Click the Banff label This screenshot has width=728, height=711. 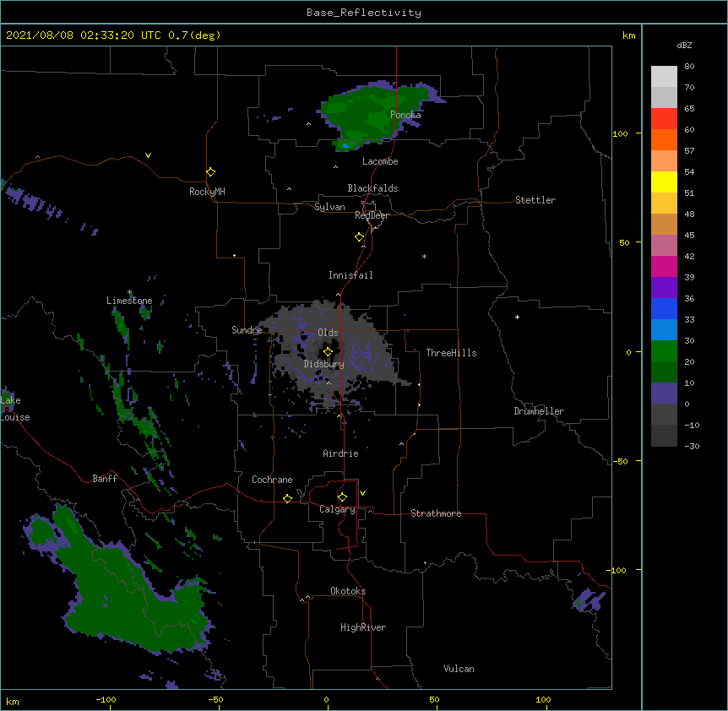pyautogui.click(x=105, y=479)
